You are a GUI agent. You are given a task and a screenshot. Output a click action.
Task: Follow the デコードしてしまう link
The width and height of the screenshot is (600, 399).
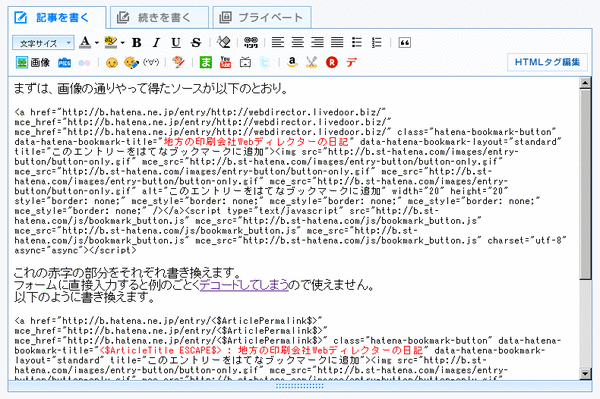[244, 285]
